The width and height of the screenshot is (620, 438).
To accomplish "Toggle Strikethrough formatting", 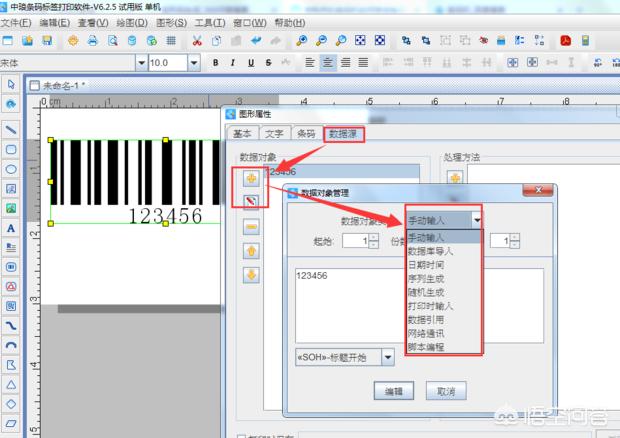I will [x=268, y=62].
